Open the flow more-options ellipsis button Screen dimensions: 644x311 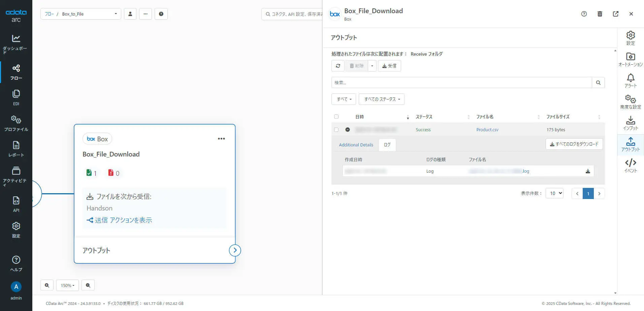click(x=146, y=14)
